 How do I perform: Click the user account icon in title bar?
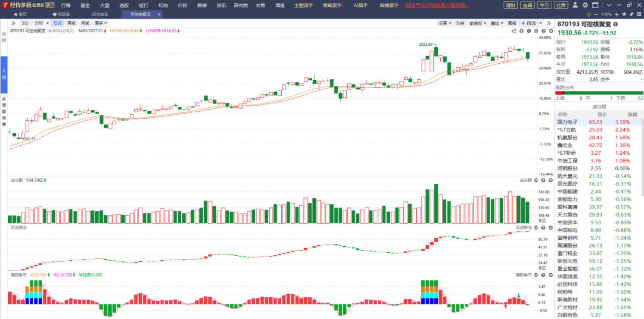point(576,5)
